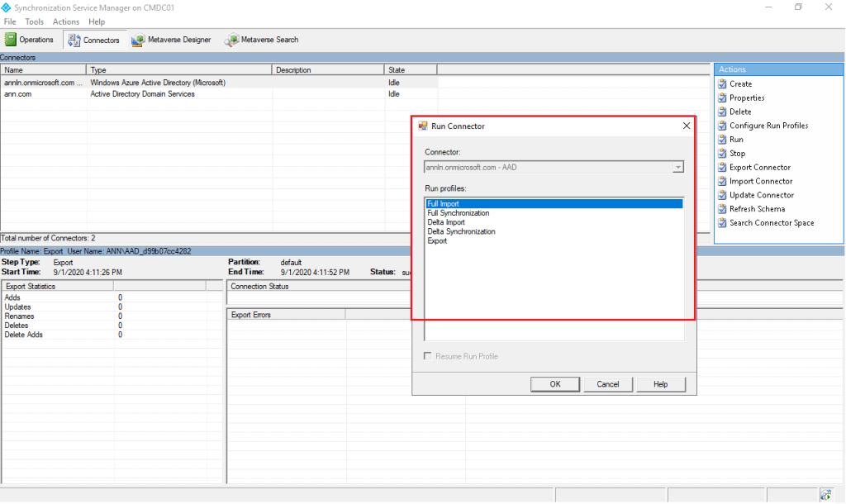Click the Stop action icon

click(x=722, y=153)
